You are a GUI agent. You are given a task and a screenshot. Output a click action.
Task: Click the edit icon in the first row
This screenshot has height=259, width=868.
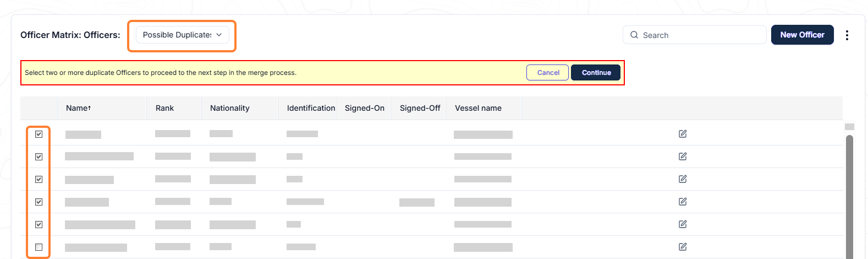(683, 134)
